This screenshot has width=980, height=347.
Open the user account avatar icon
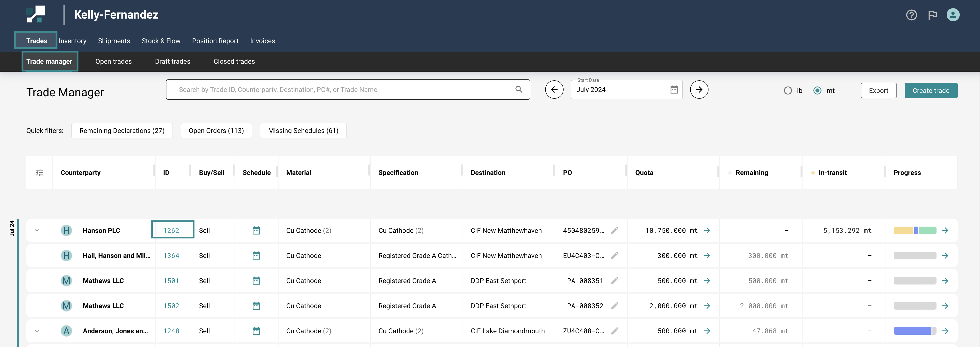pyautogui.click(x=953, y=15)
